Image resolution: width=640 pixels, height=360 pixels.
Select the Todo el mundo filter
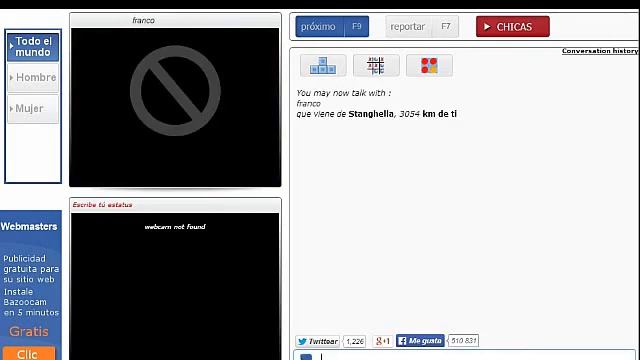click(x=33, y=47)
